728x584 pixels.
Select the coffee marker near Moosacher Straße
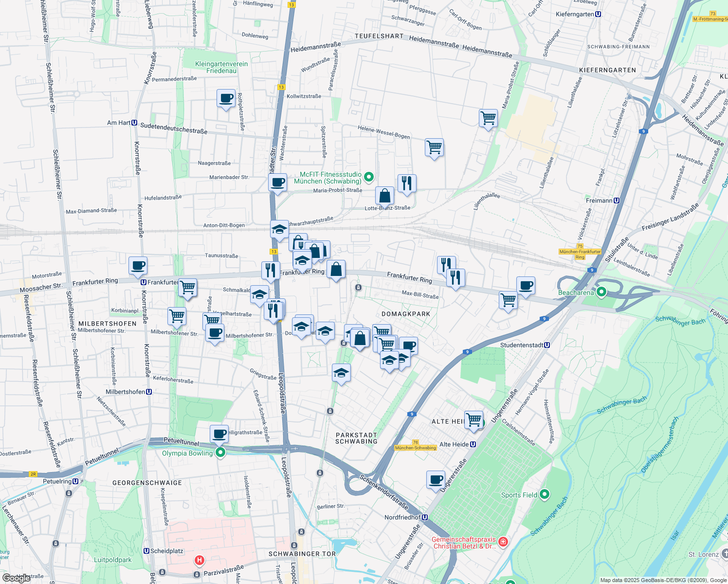pos(138,266)
